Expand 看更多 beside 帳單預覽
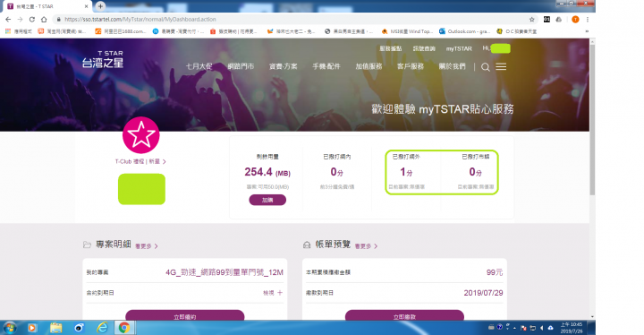644x335 pixels. pos(366,246)
